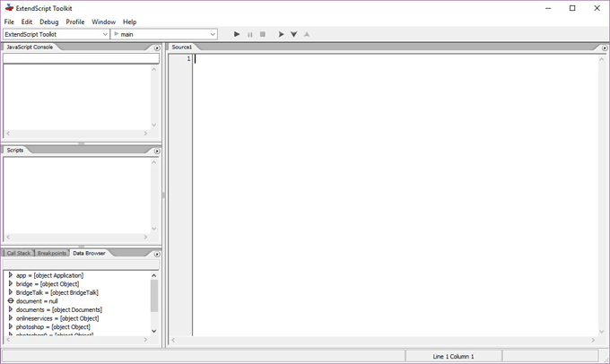The width and height of the screenshot is (610, 364).
Task: Open the main engine dropdown
Action: [164, 34]
